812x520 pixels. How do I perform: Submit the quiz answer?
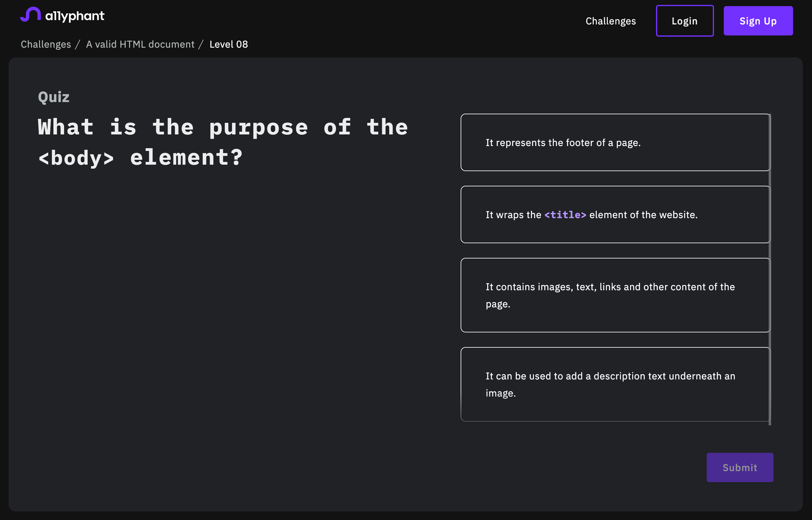point(740,467)
